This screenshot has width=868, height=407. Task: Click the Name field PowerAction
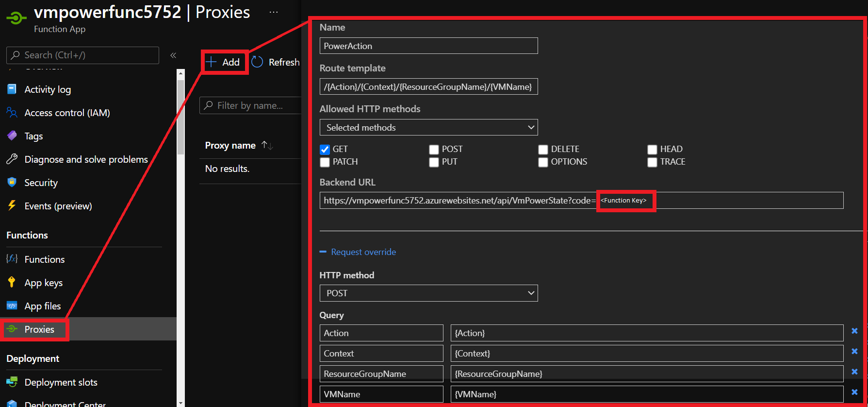(428, 46)
